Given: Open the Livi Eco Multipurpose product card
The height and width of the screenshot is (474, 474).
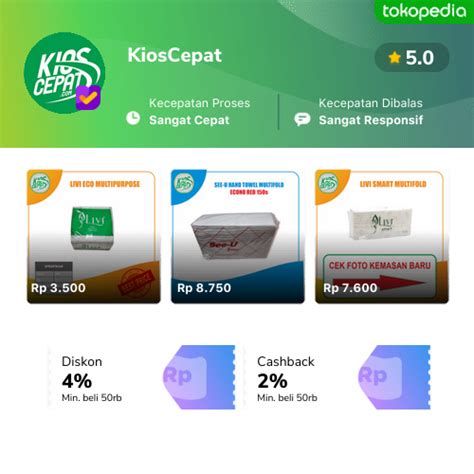Looking at the screenshot, I should click(x=94, y=236).
